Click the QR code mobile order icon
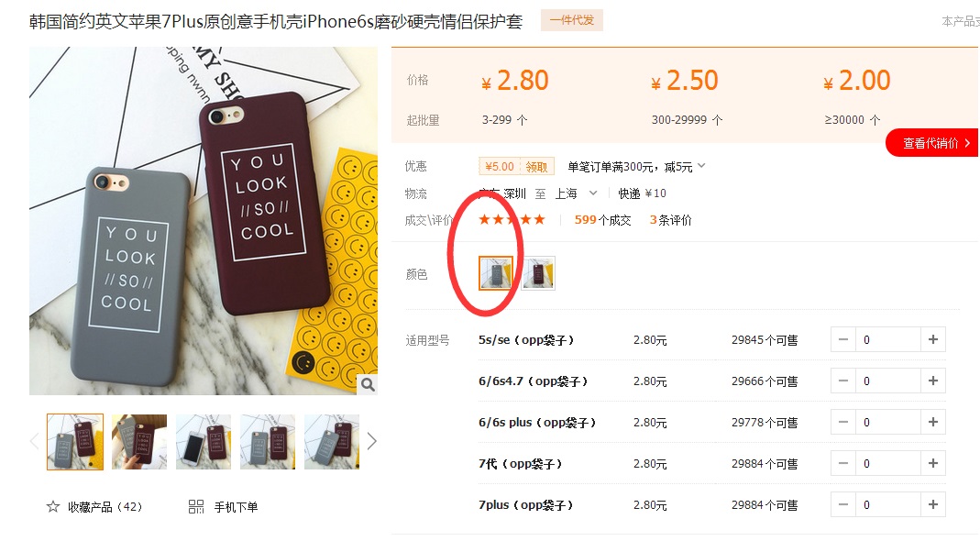Screen dimensions: 980x541 [196, 506]
